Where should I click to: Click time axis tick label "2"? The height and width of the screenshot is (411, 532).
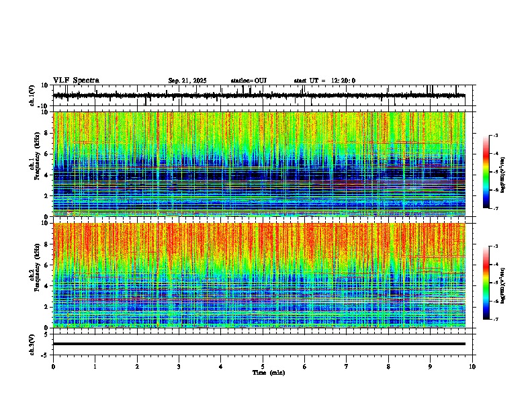pos(137,367)
